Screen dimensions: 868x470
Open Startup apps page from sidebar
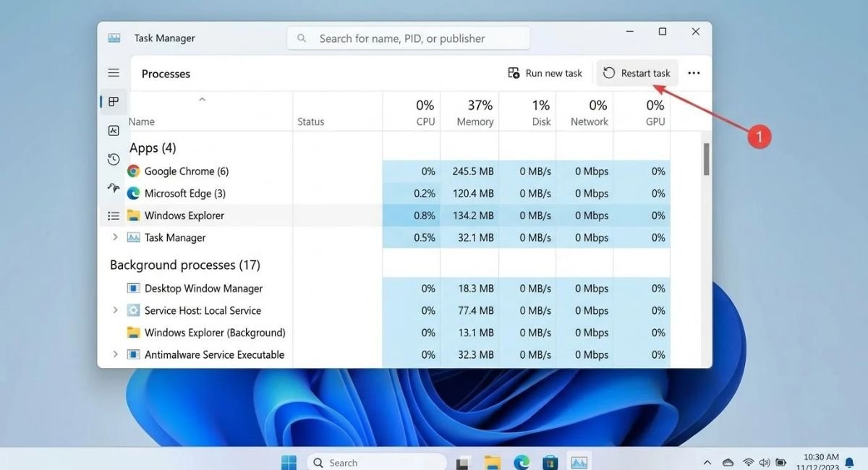pyautogui.click(x=114, y=187)
